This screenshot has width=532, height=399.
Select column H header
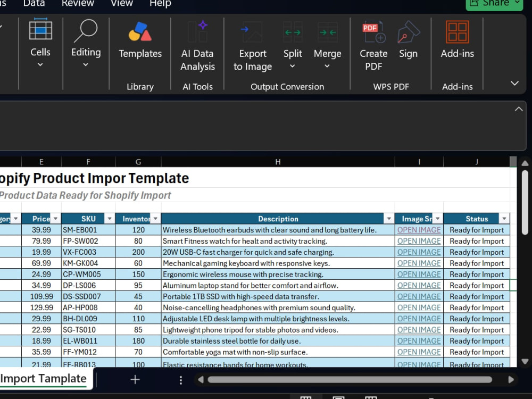278,162
